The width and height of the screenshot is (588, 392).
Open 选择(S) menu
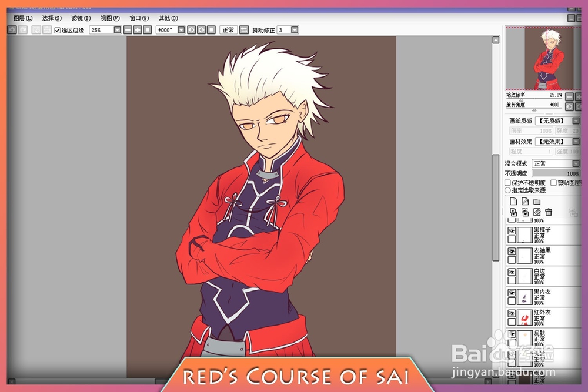(x=52, y=18)
